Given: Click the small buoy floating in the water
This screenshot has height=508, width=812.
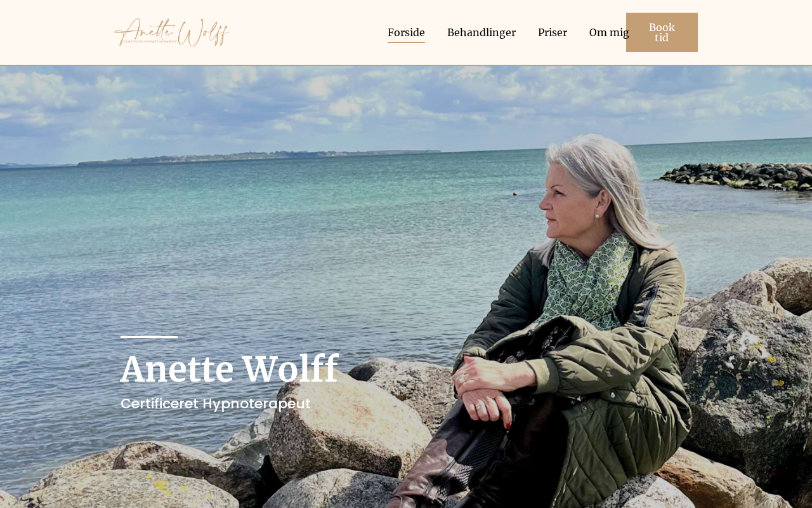Looking at the screenshot, I should pyautogui.click(x=514, y=194).
